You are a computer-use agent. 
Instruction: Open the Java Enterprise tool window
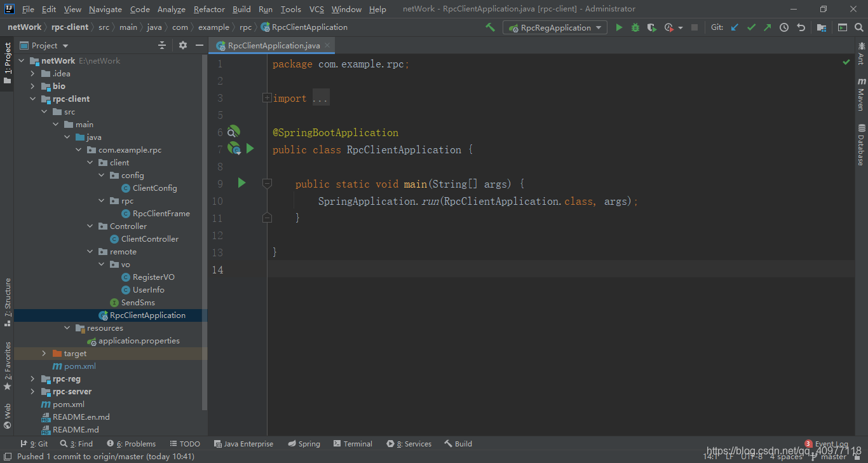[x=243, y=444]
